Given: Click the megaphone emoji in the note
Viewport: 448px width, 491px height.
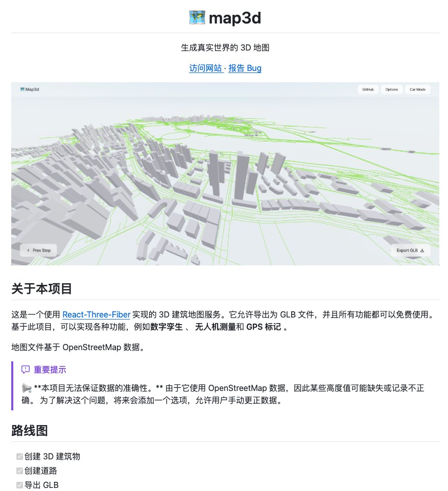Looking at the screenshot, I should click(x=27, y=388).
